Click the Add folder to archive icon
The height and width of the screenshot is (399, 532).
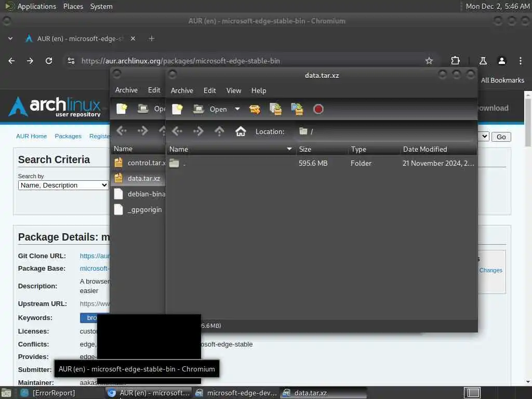(297, 109)
